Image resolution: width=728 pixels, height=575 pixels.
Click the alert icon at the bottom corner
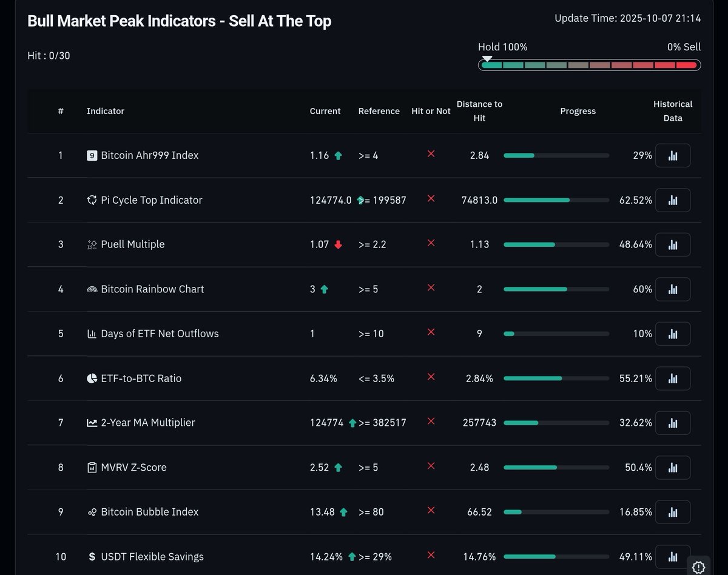pos(698,567)
